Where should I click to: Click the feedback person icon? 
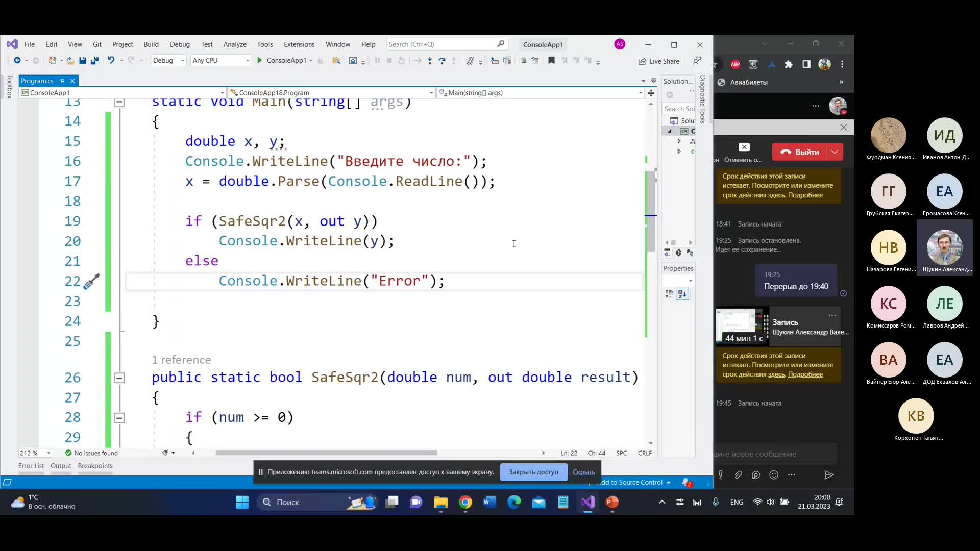coord(697,61)
